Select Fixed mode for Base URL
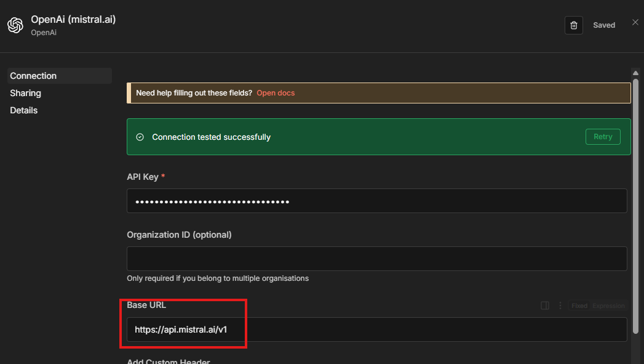This screenshot has width=644, height=364. (x=579, y=305)
